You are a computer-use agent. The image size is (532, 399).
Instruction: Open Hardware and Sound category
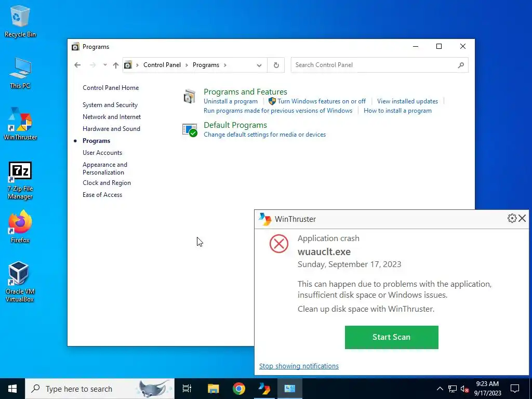tap(111, 129)
